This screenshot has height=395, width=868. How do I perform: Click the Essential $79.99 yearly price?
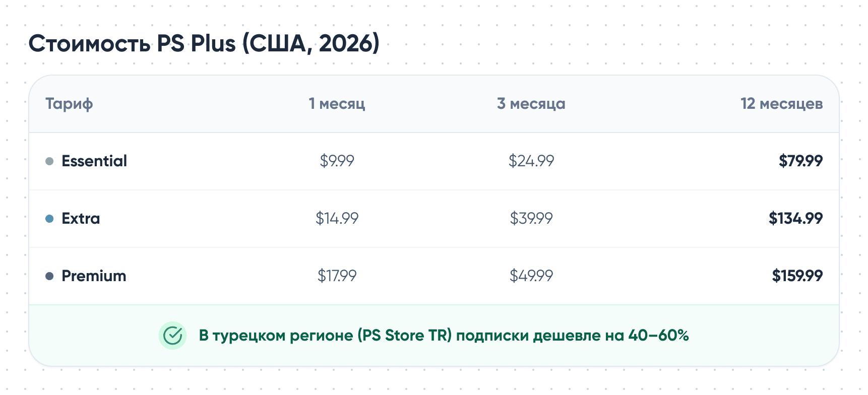point(800,161)
